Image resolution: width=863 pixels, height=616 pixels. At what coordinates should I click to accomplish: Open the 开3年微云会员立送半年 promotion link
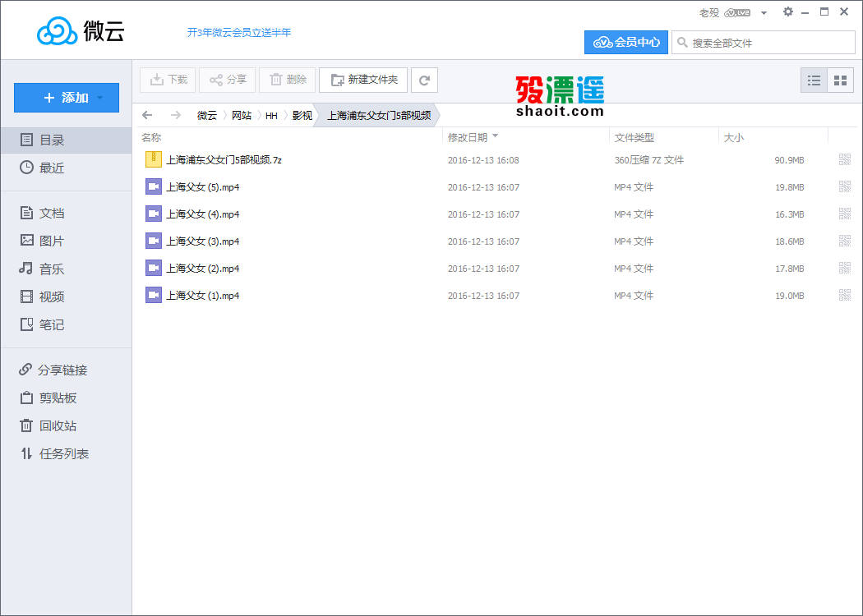239,33
